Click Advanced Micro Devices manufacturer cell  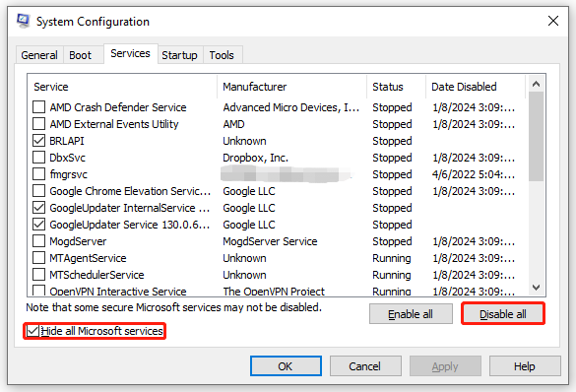tap(290, 107)
